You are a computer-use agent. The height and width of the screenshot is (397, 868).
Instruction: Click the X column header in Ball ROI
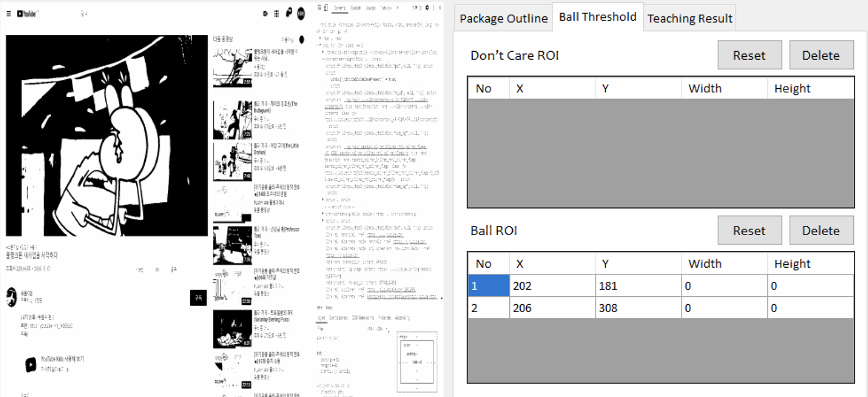coord(552,264)
